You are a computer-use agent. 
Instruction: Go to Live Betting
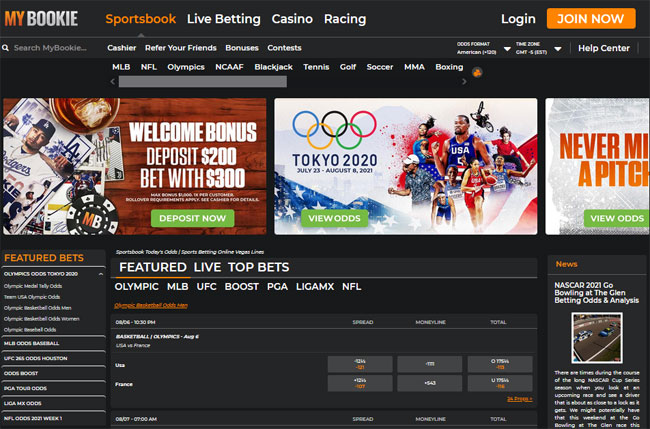click(x=223, y=19)
